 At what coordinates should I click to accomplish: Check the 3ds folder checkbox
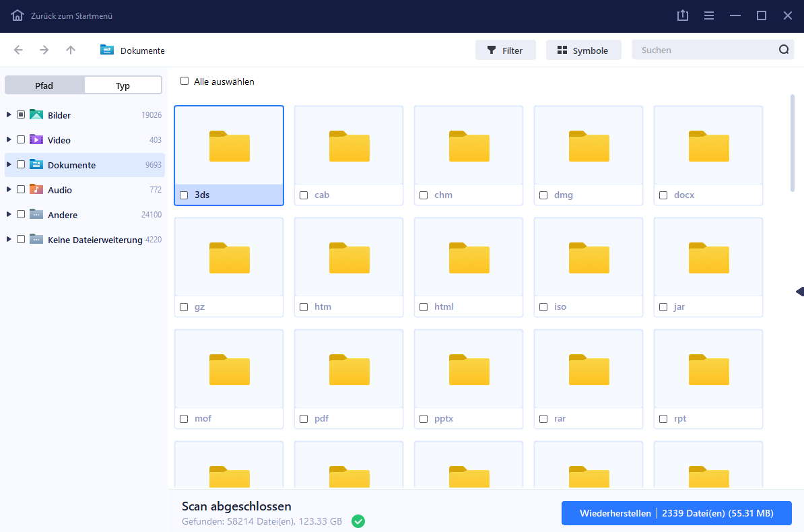[184, 195]
